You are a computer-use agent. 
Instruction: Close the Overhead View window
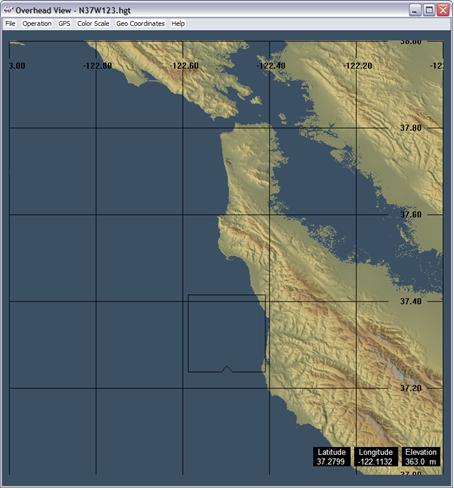coord(443,10)
